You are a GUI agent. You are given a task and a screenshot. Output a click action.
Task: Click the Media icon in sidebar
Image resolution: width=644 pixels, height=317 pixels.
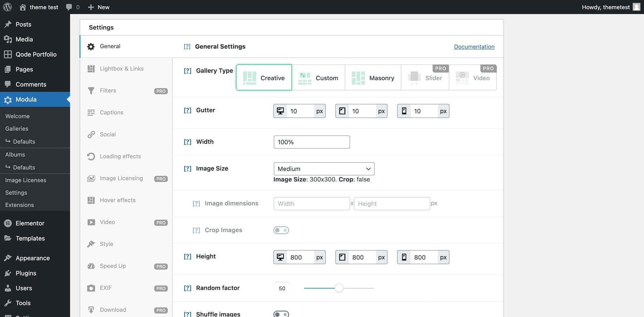coord(8,39)
